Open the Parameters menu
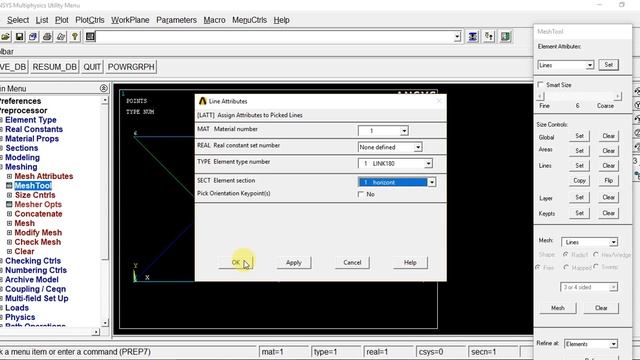Viewport: 640px width, 360px height. coord(176,20)
